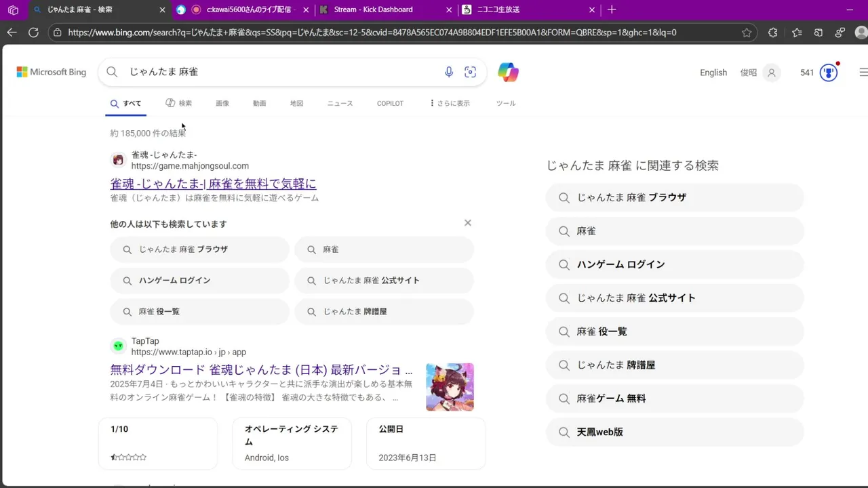The width and height of the screenshot is (868, 488).
Task: Select the ニュース results tab
Action: [x=340, y=104]
